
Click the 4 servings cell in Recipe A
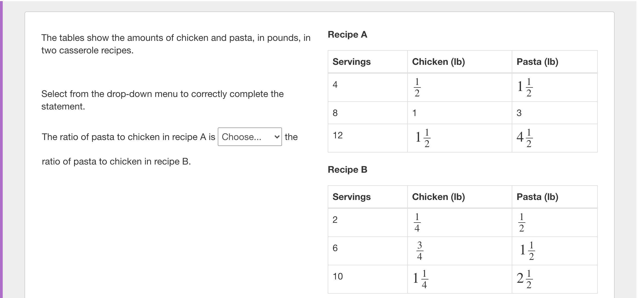[335, 85]
